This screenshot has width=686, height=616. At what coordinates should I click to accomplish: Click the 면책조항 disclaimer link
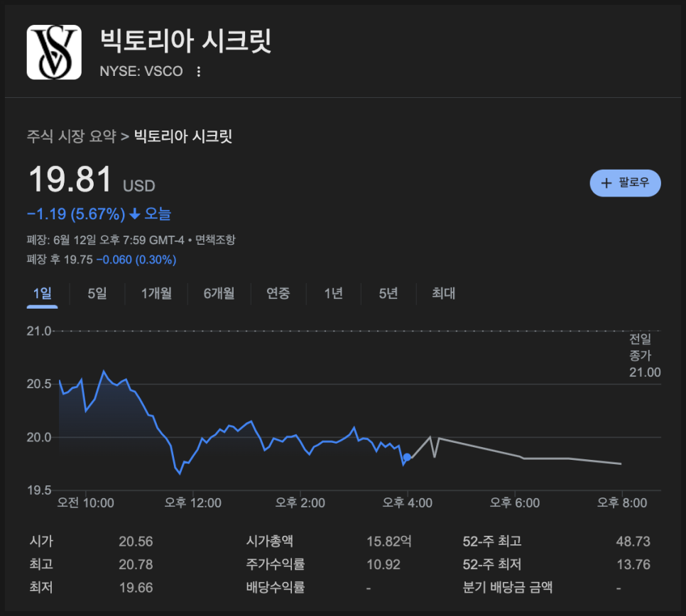215,240
